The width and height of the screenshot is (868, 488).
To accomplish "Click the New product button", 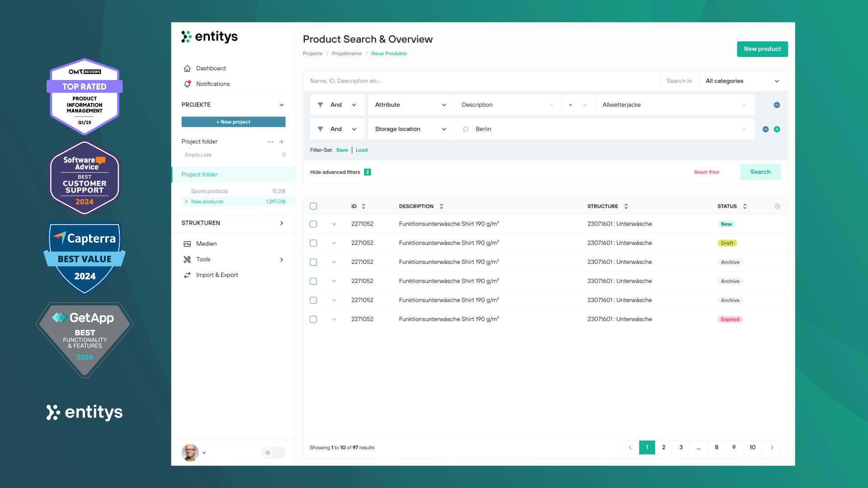I will 762,49.
